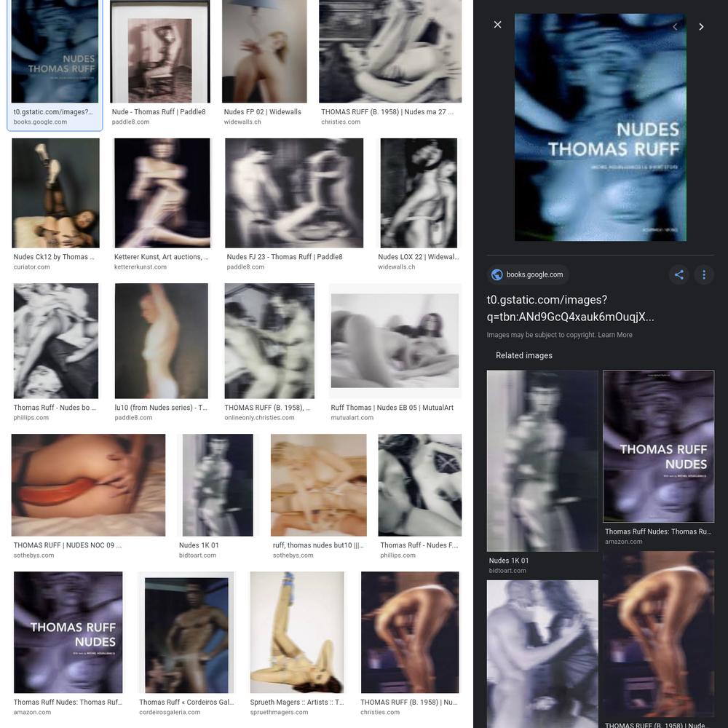Viewport: 728px width, 728px height.
Task: Close the image preview panel
Action: pos(497,25)
